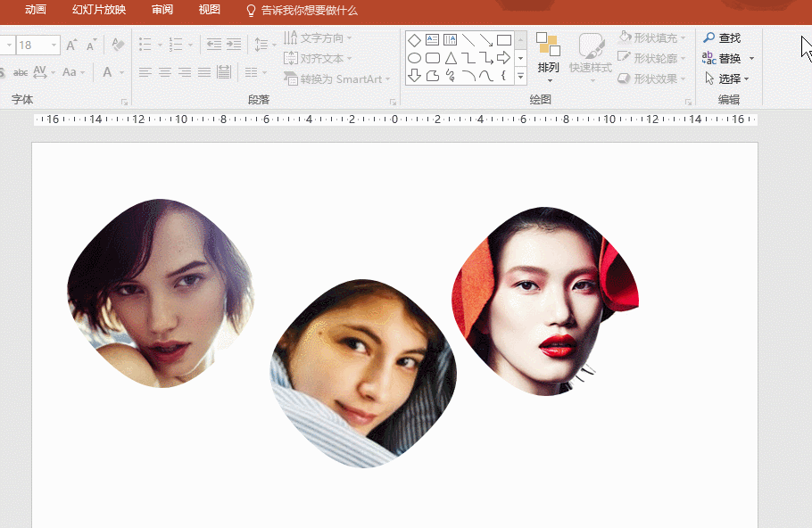The image size is (812, 528).
Task: Click the Increase Font Size icon
Action: coord(72,45)
